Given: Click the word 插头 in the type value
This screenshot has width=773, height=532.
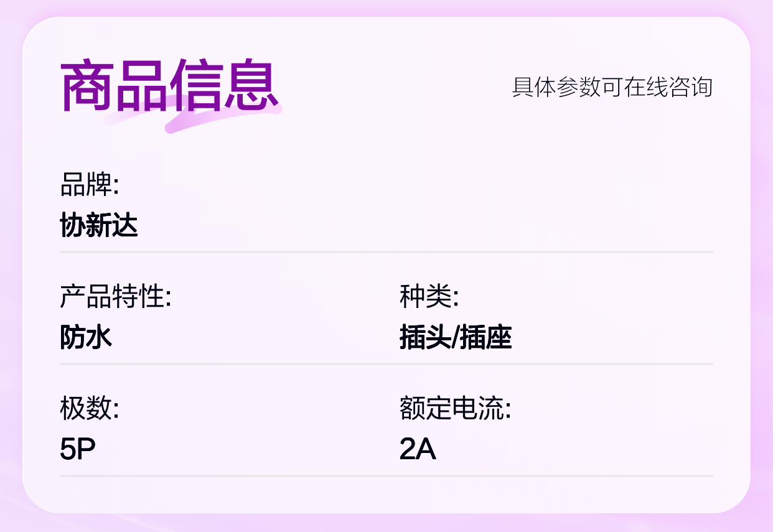Looking at the screenshot, I should 424,337.
